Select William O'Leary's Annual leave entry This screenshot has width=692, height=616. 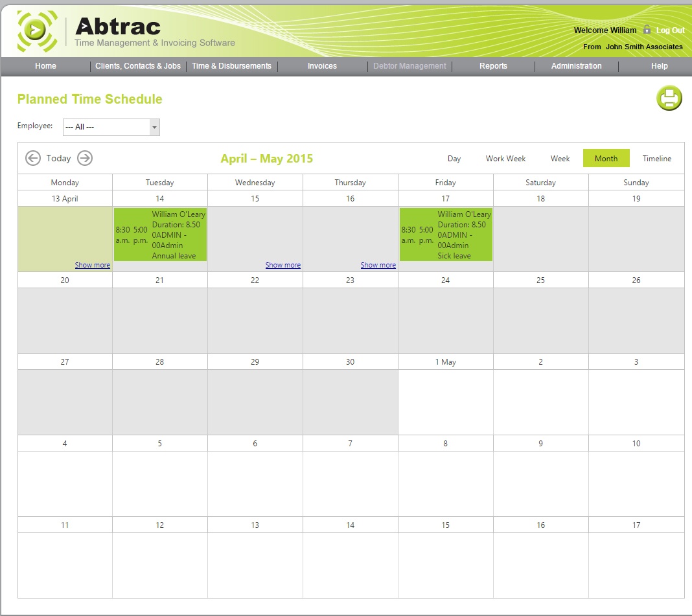point(159,234)
